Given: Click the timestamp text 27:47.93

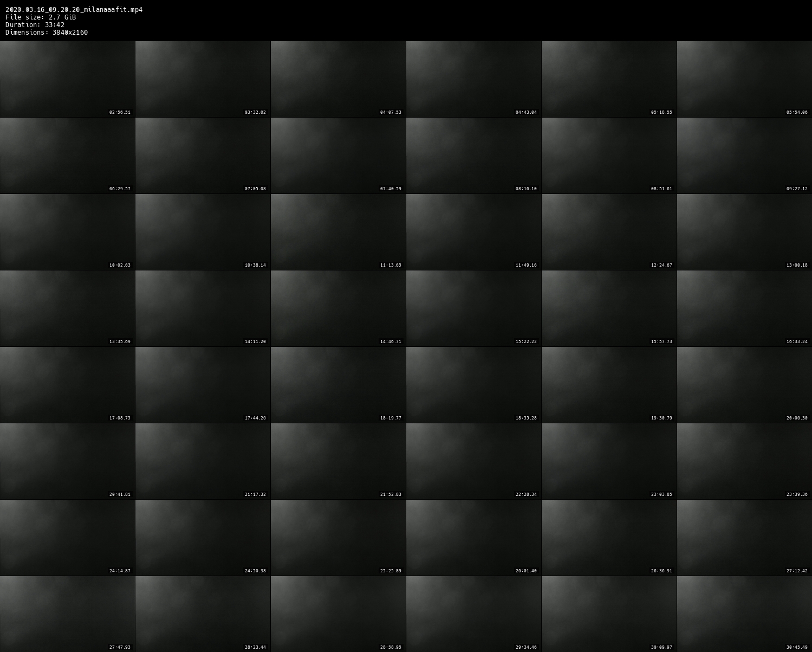Looking at the screenshot, I should (120, 647).
